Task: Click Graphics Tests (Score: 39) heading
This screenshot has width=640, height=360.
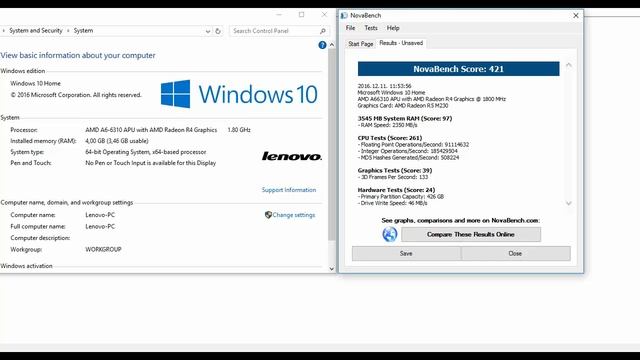Action: pos(395,170)
